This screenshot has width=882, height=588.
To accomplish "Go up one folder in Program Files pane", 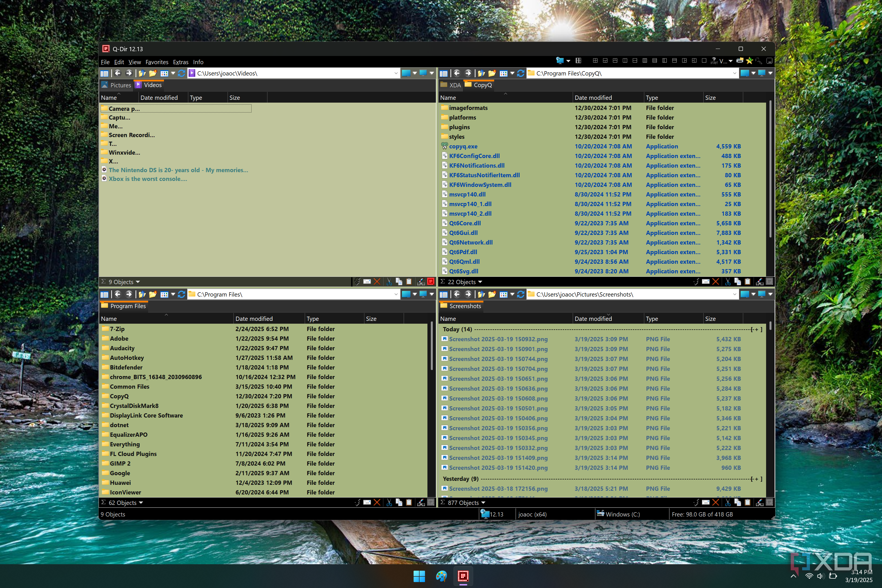I will (x=142, y=294).
